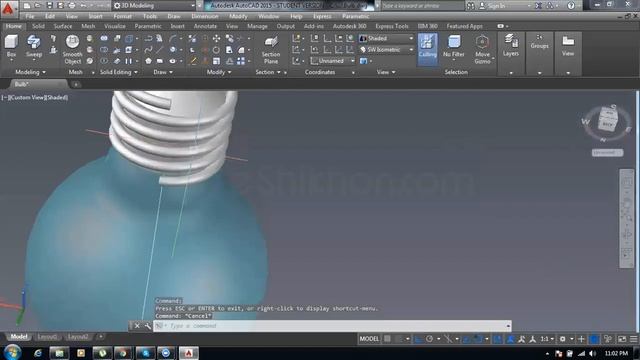The height and width of the screenshot is (360, 640).
Task: Toggle polar tracking in status bar
Action: (429, 339)
